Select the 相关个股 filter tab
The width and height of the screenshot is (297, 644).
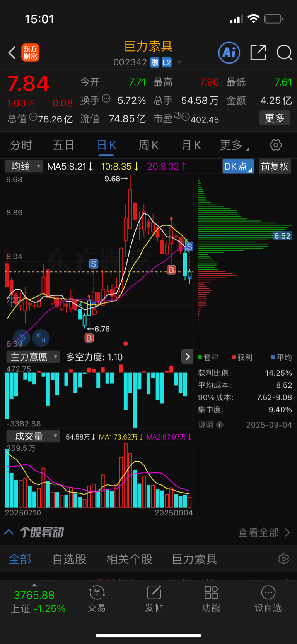click(130, 559)
